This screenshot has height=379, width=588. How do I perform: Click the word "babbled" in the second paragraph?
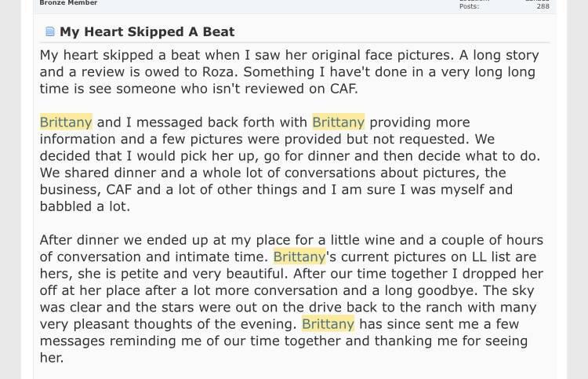point(65,206)
